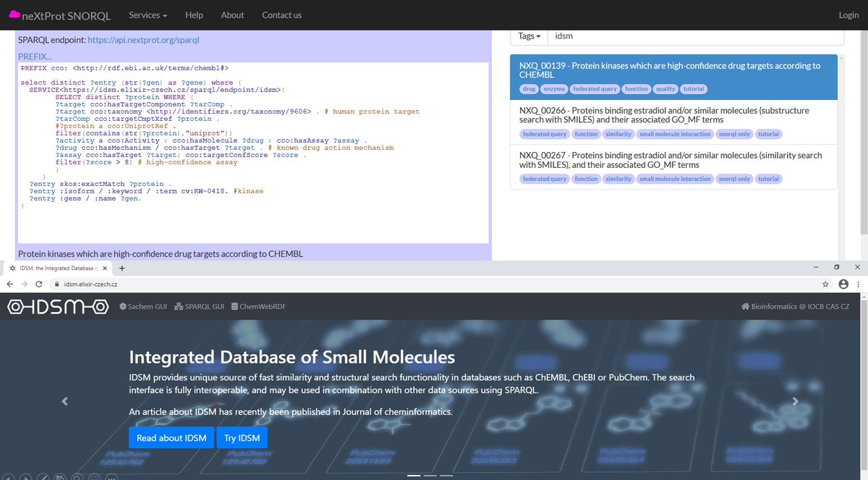Bookmark the IDSM page with the star icon
Image resolution: width=868 pixels, height=480 pixels.
click(x=825, y=285)
